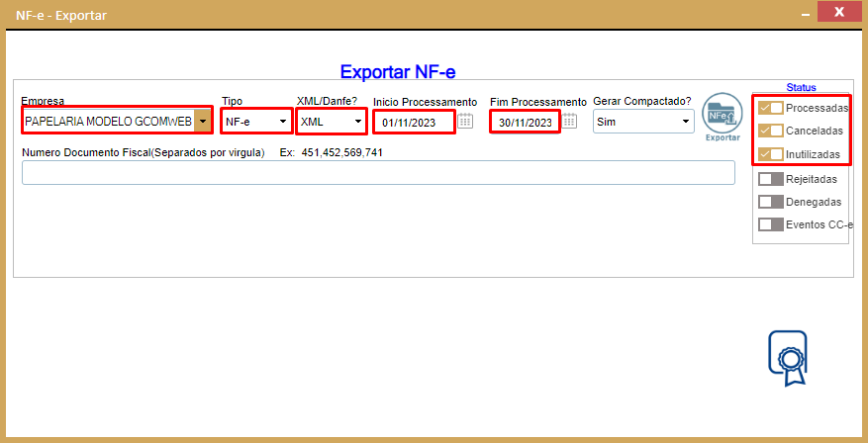Open the XML/Danfe format dropdown
Viewport: 868px width, 443px height.
[357, 122]
